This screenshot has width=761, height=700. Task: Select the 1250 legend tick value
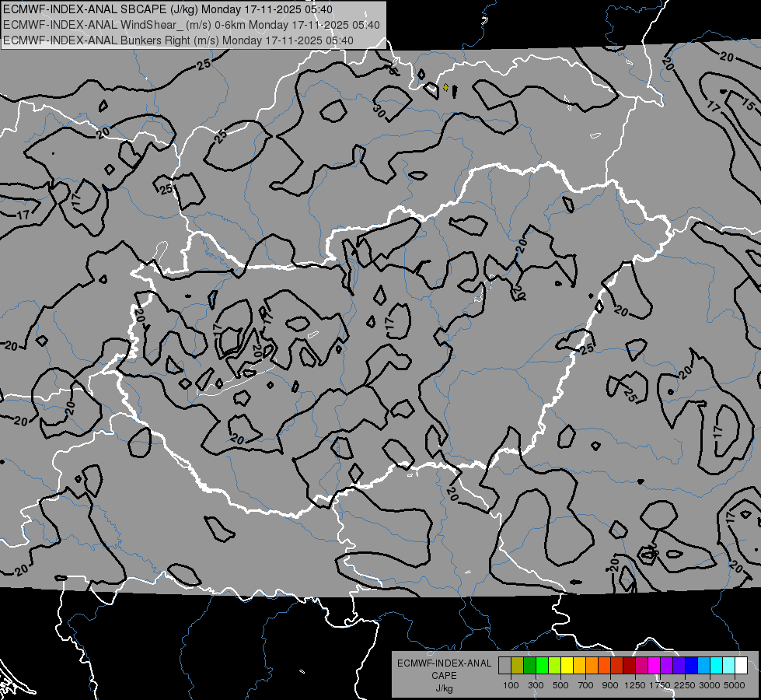point(635,685)
